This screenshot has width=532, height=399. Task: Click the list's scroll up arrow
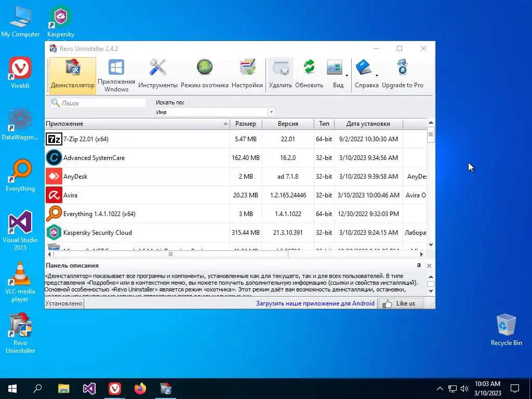(x=431, y=123)
